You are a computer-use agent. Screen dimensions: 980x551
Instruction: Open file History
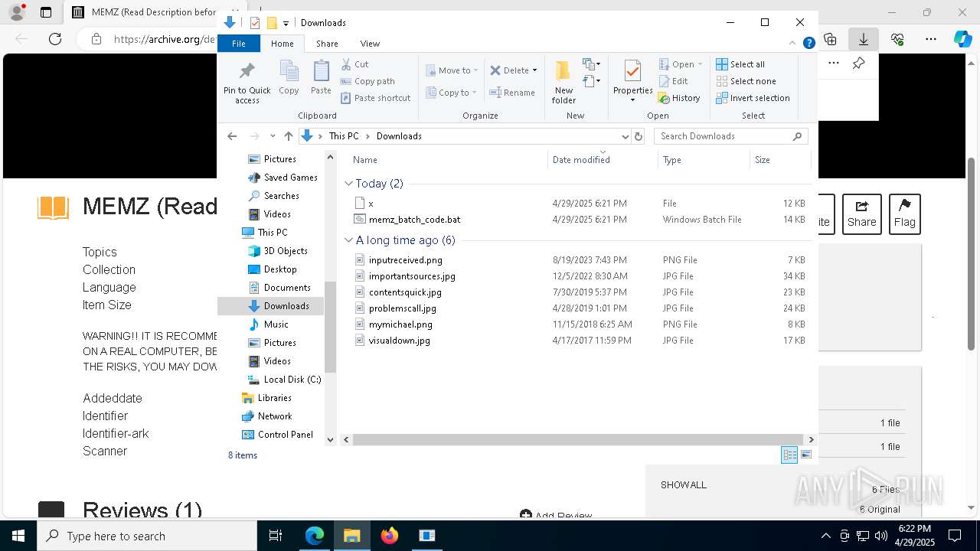(679, 98)
